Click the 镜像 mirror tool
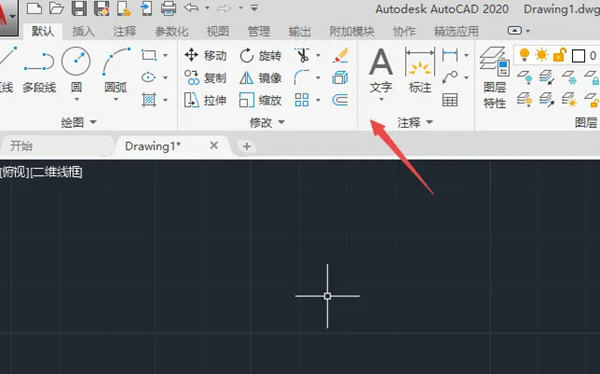Viewport: 600px width, 374px height. pyautogui.click(x=261, y=78)
